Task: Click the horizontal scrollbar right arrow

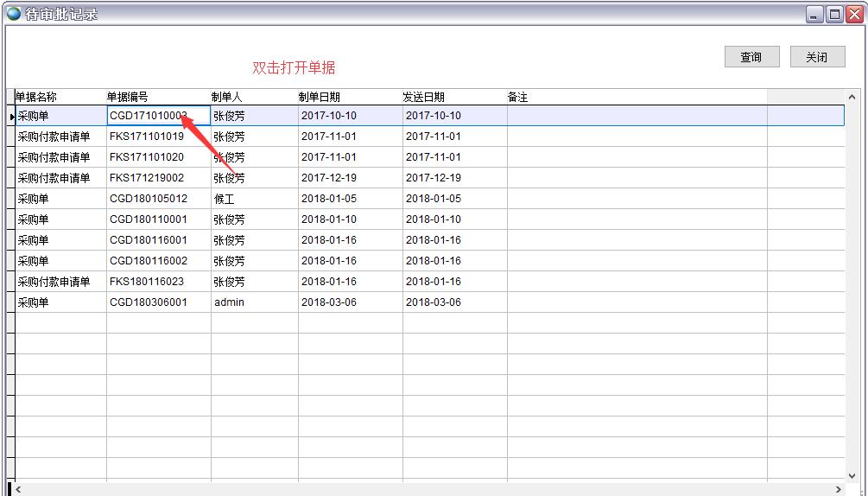Action: click(x=838, y=489)
